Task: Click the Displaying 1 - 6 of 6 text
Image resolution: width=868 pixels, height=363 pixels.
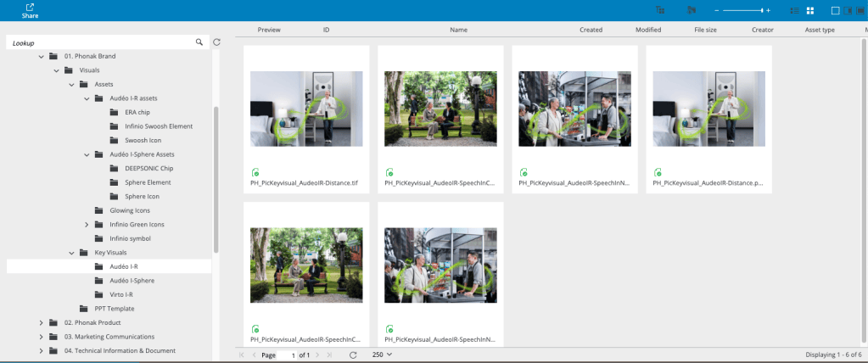Action: pyautogui.click(x=834, y=355)
